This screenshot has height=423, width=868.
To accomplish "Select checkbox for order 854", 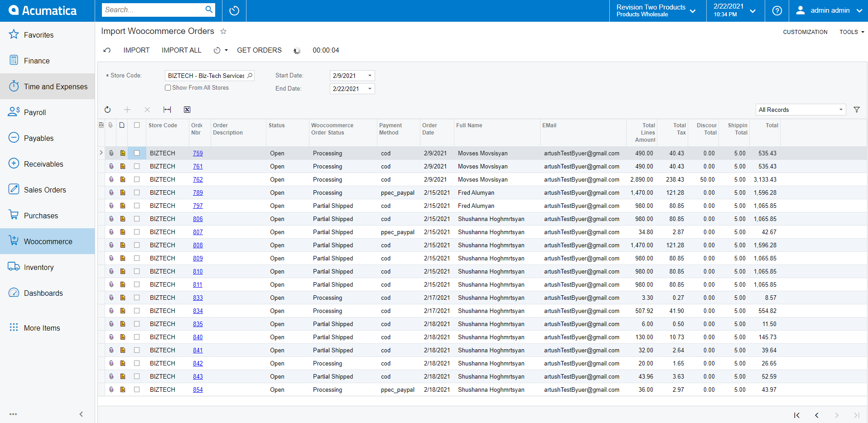I will (137, 389).
